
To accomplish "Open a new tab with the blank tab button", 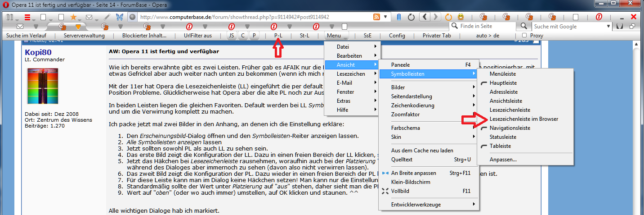I will [x=344, y=27].
